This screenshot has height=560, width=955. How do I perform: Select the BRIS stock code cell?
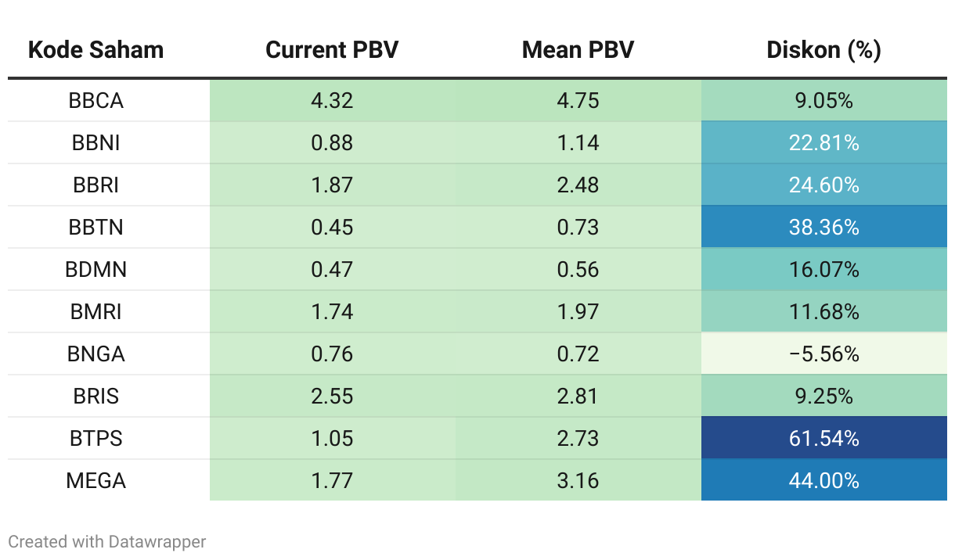[x=95, y=396]
